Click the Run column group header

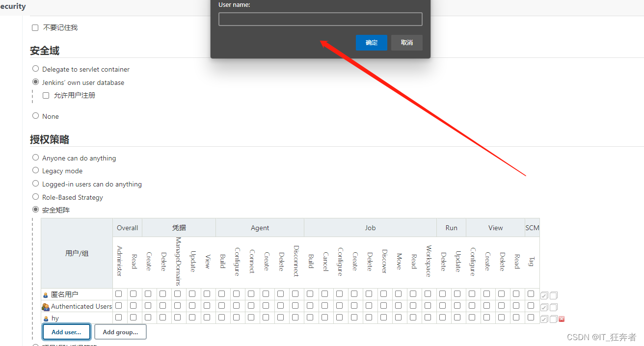point(452,228)
